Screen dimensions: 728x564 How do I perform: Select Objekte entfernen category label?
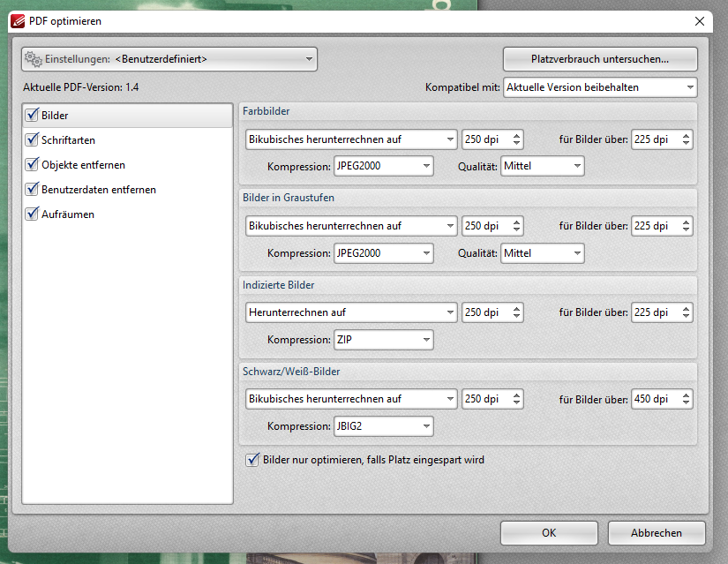pos(83,165)
